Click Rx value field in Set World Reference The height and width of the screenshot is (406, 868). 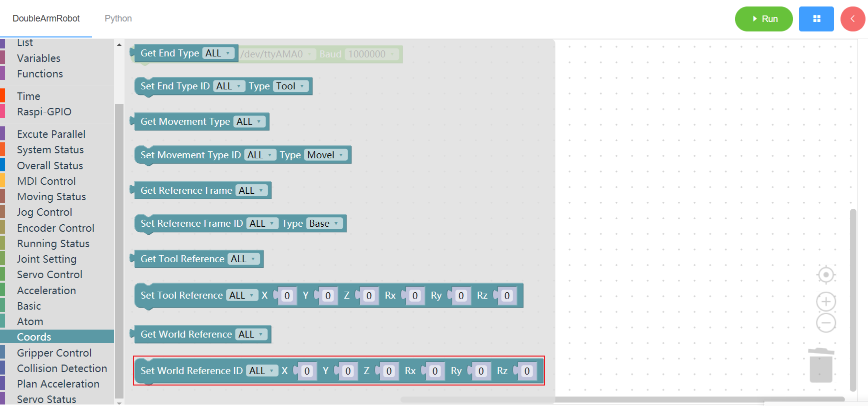[x=435, y=371]
